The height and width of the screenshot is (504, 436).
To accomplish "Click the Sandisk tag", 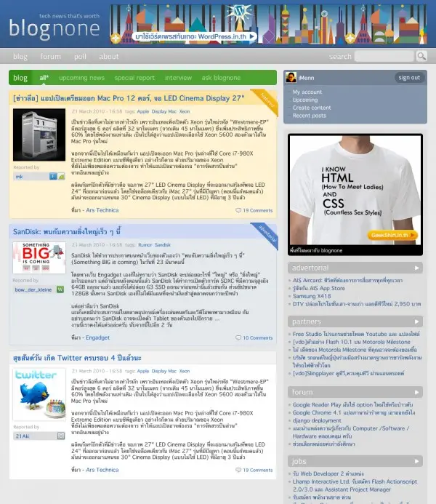I will [x=163, y=245].
